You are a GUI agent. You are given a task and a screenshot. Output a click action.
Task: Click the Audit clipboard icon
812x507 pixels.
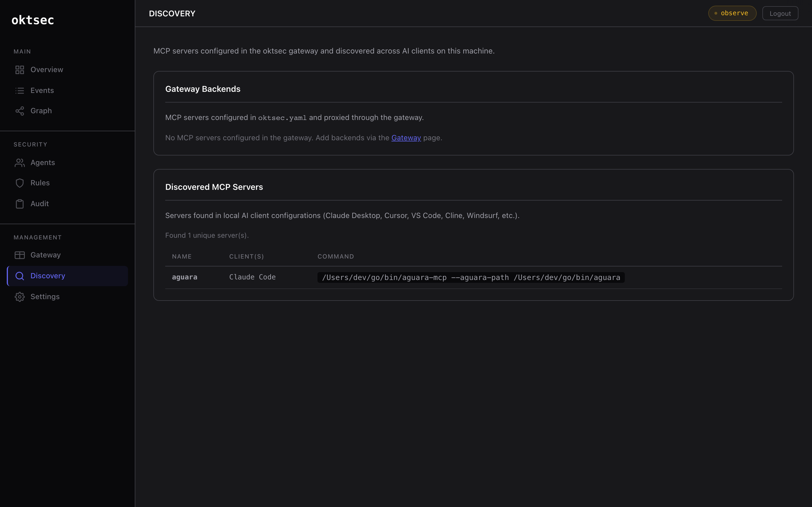19,204
